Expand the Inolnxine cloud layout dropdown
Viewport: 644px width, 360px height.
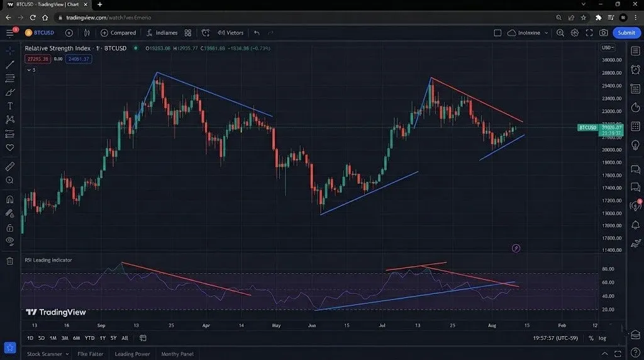click(x=528, y=33)
